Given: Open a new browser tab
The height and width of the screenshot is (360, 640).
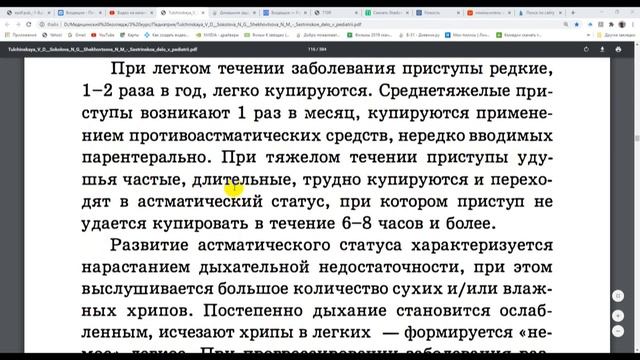Looking at the screenshot, I should coord(573,13).
